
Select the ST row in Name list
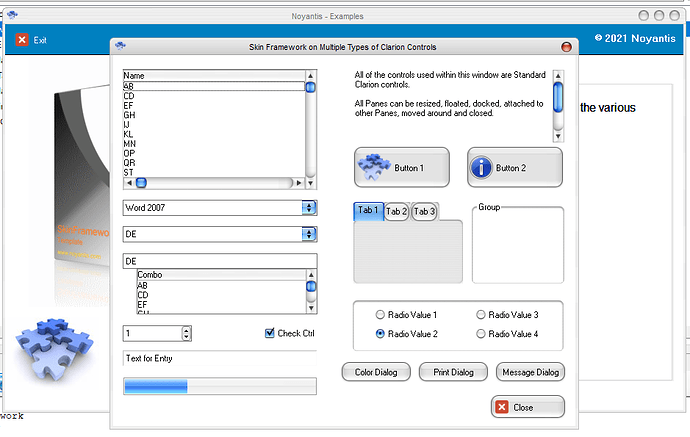214,173
